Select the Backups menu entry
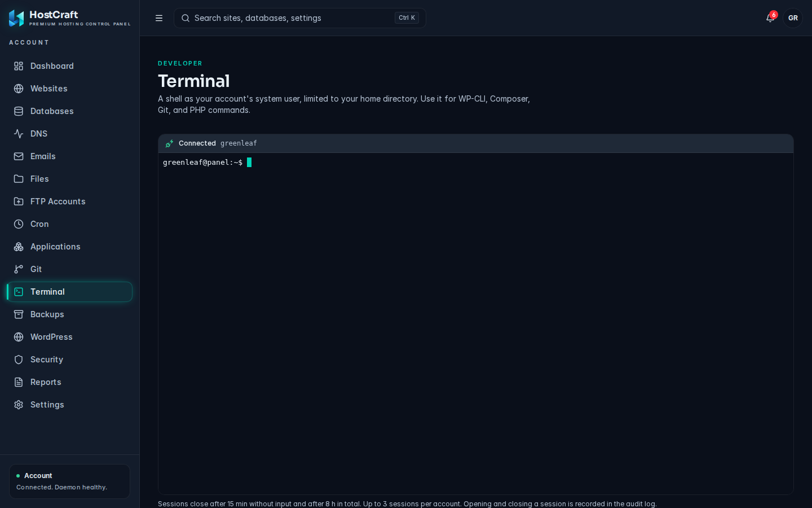The height and width of the screenshot is (508, 812). click(70, 314)
